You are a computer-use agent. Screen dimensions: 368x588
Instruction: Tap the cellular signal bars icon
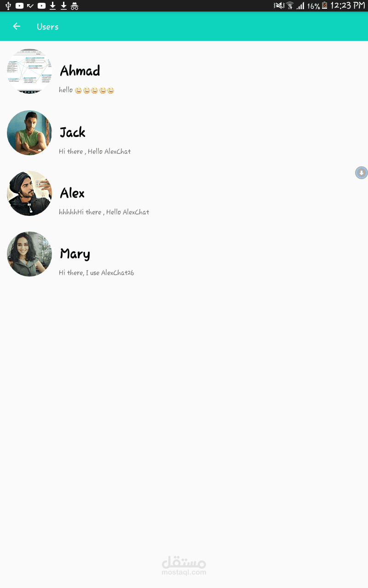300,6
